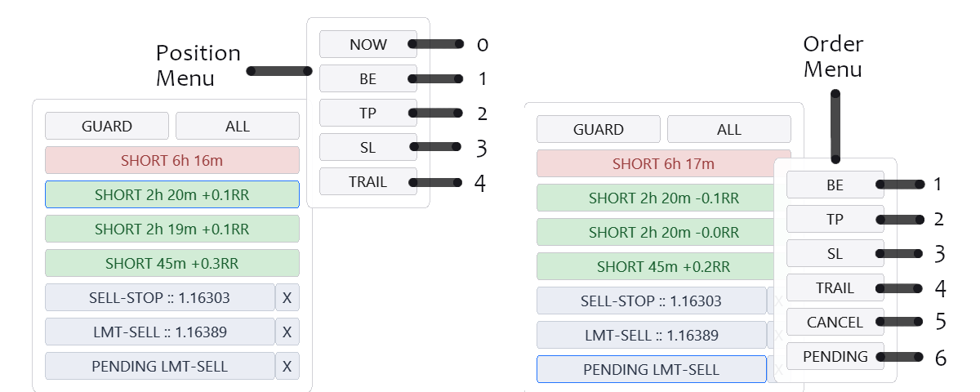Choose TP in the Position Menu

coord(368,113)
